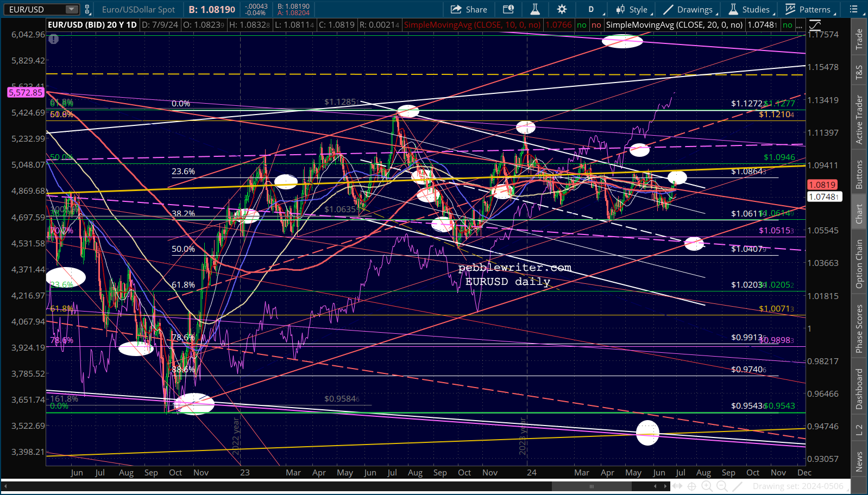Open the list options menu icon
Image resolution: width=868 pixels, height=495 pixels.
tap(854, 9)
